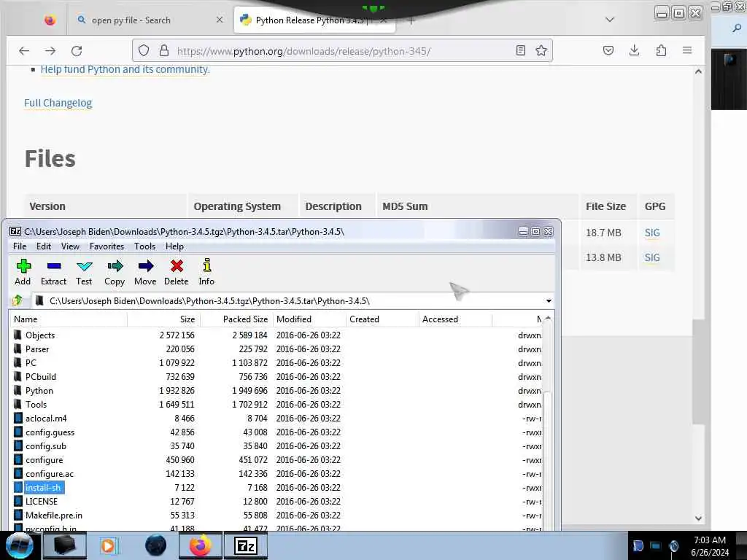Click the Add button in 7-Zip toolbar

point(23,273)
